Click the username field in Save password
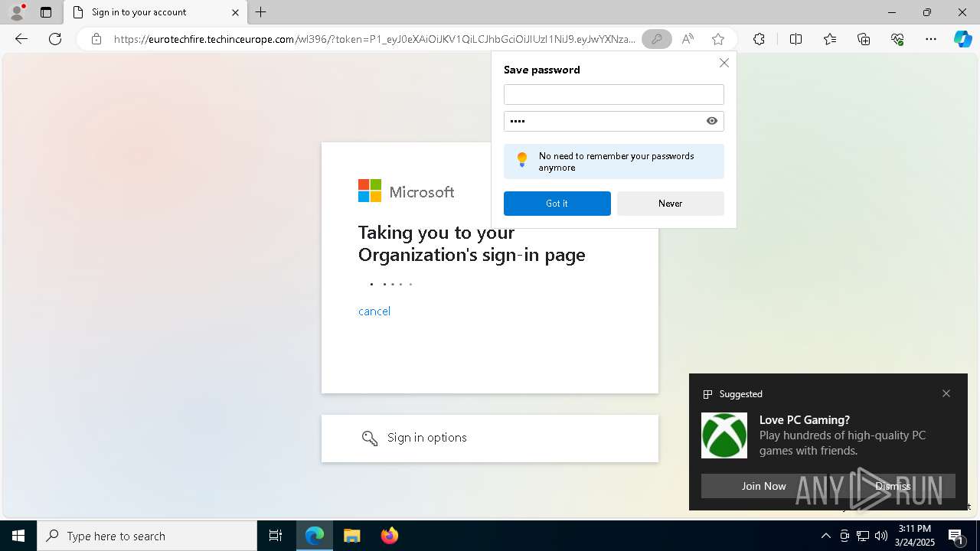Viewport: 980px width, 551px height. pos(613,94)
